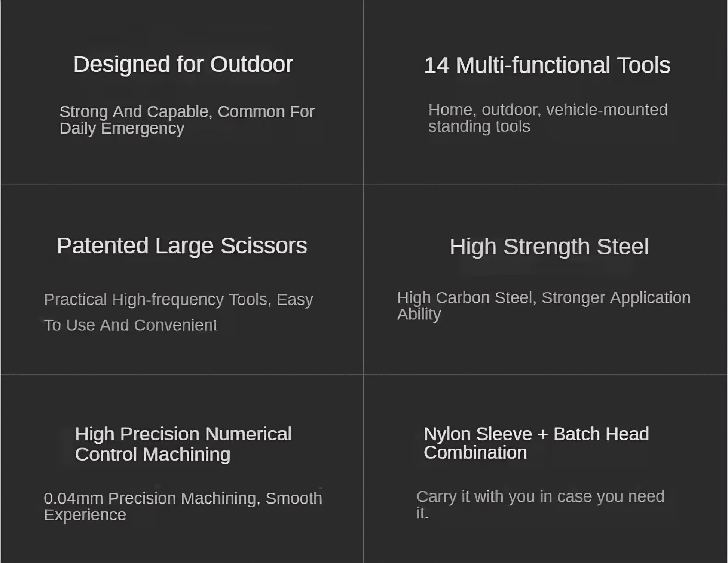728x563 pixels.
Task: Click the word "Combination" in Nylon Sleeve heading
Action: (x=475, y=453)
